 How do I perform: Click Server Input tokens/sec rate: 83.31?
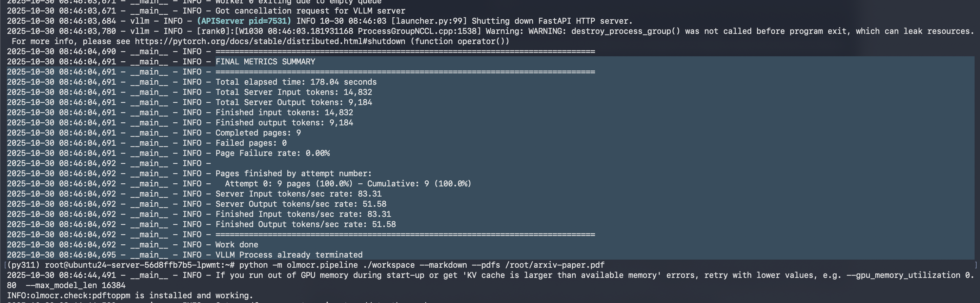(298, 194)
